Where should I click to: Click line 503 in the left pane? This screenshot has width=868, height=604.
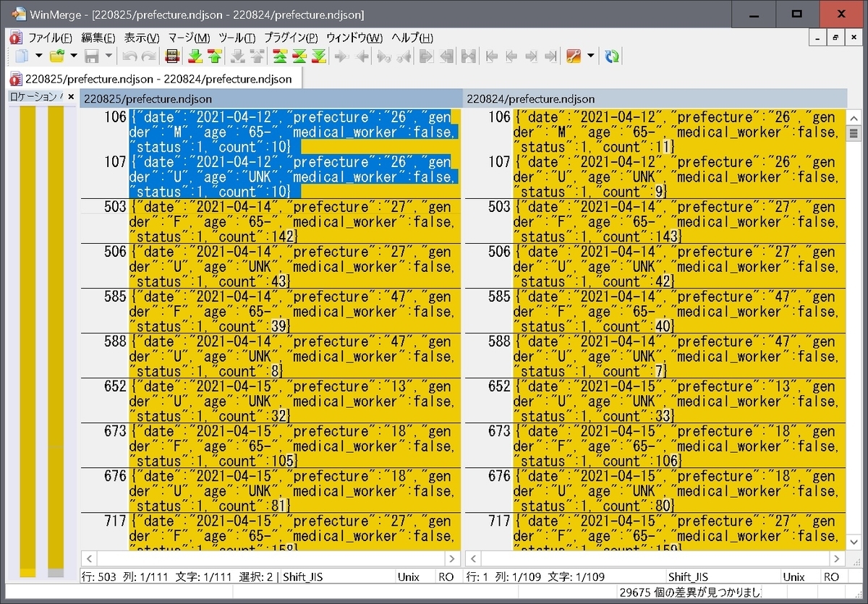click(x=294, y=221)
